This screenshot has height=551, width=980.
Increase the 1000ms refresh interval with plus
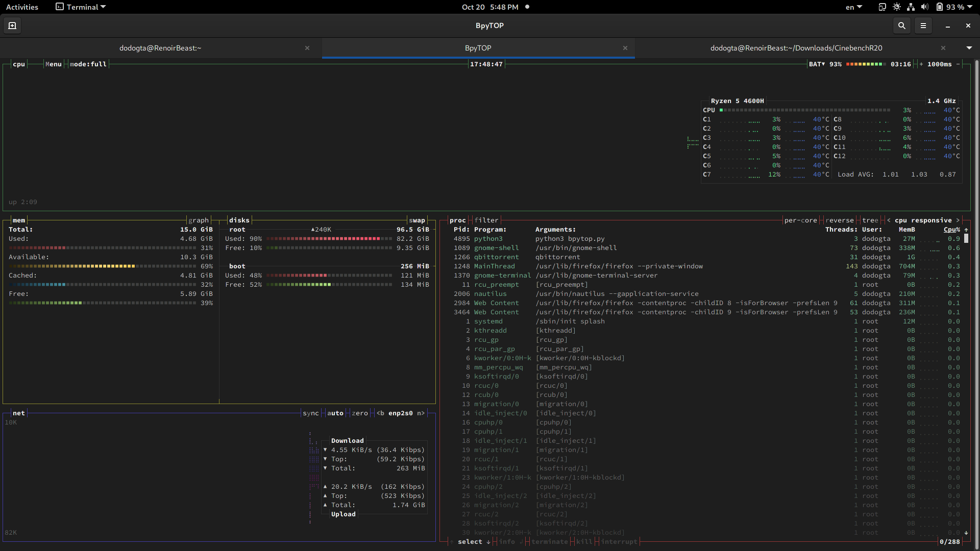pyautogui.click(x=920, y=64)
